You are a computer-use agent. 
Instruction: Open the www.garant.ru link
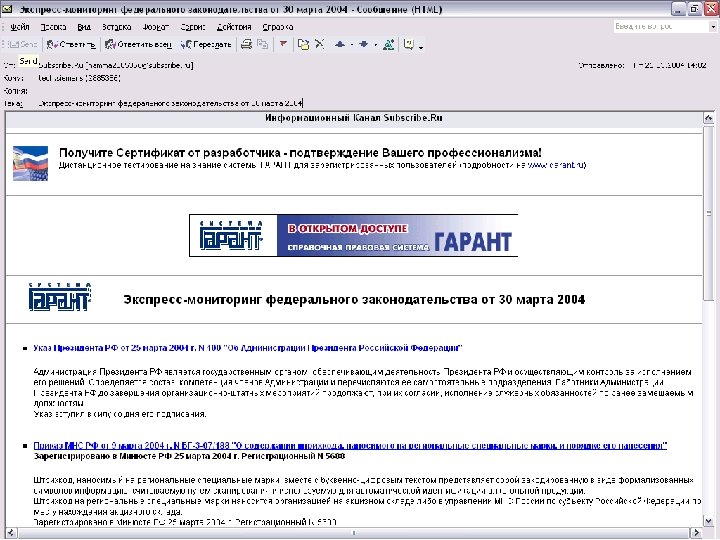(x=556, y=165)
